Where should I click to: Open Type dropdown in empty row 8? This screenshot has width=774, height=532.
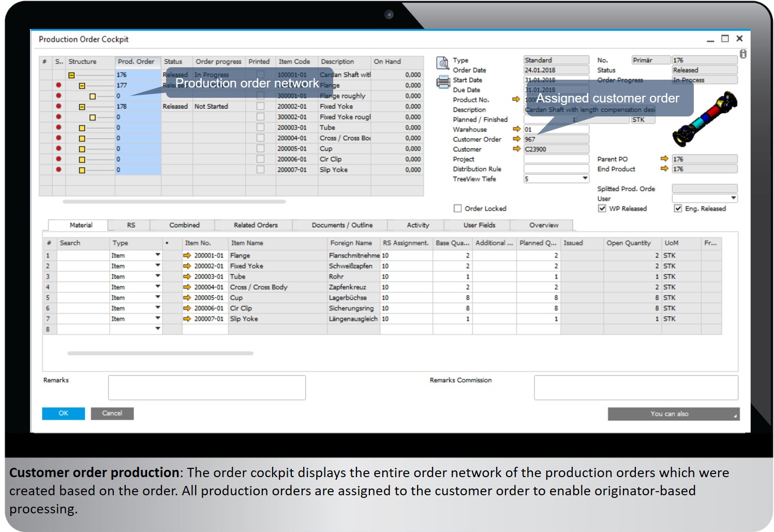pos(158,329)
